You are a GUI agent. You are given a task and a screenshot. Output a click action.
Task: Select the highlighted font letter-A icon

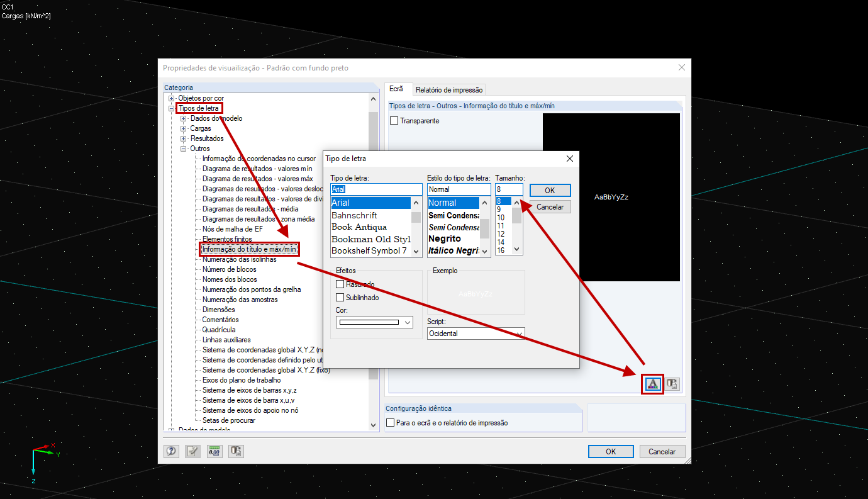coord(653,384)
